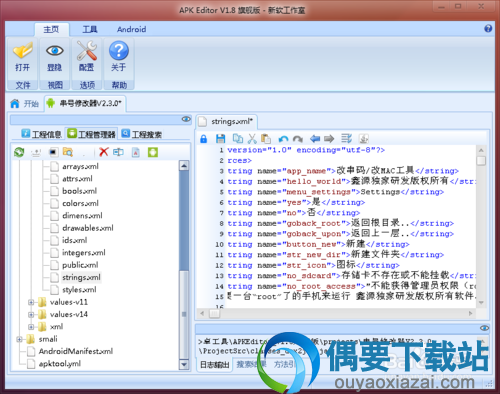This screenshot has height=394, width=500.
Task: Click the file tree scroll up arrow
Action: (x=184, y=165)
